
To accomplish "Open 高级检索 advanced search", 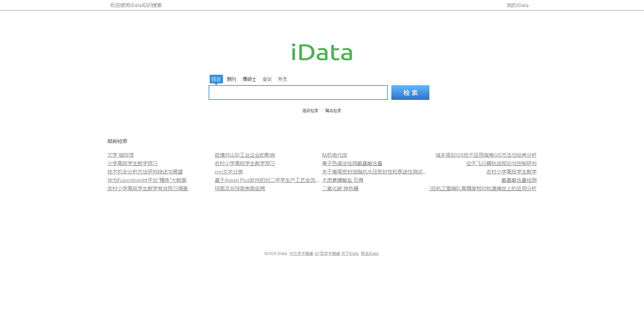I will click(310, 111).
